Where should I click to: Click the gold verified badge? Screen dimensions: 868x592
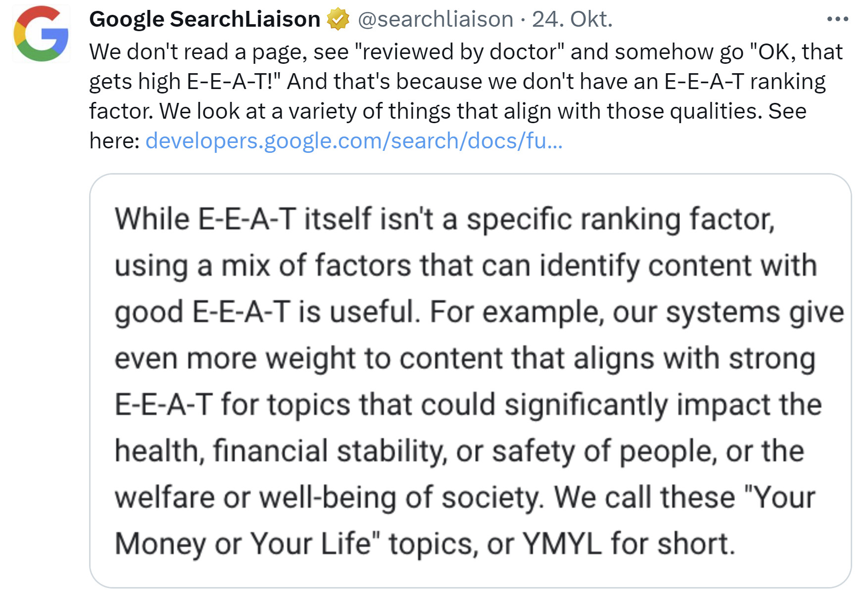click(338, 19)
